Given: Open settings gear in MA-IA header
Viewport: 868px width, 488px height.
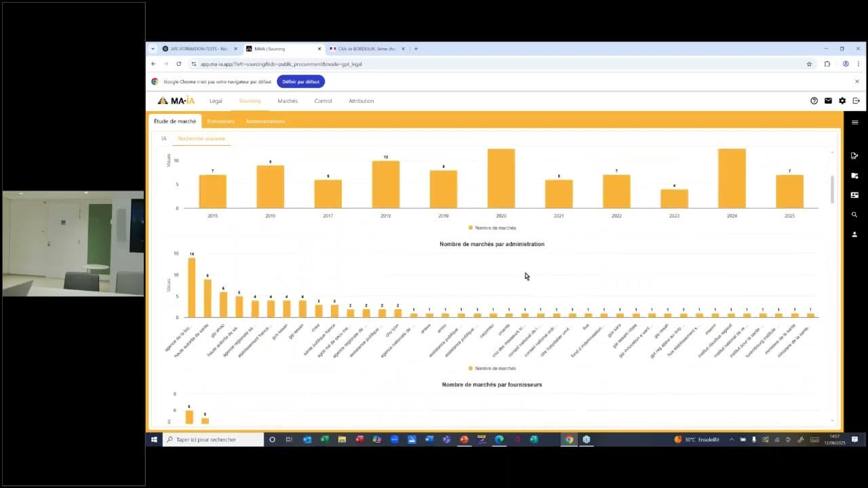Looking at the screenshot, I should click(x=842, y=101).
